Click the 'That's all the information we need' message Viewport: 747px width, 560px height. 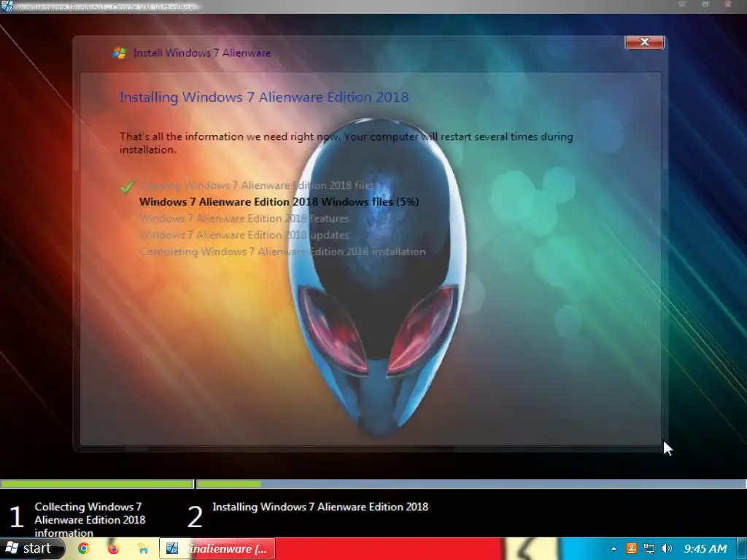(x=346, y=143)
